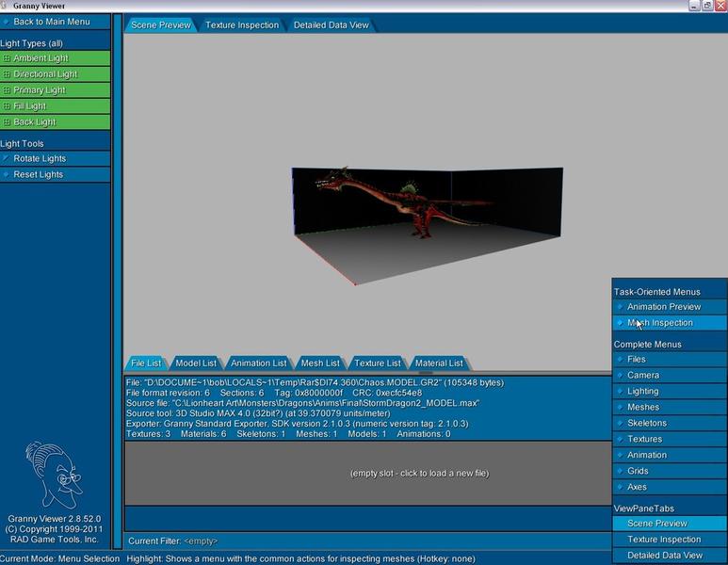
Task: Click the pencil icon beside Rotate Lights
Action: [x=6, y=158]
